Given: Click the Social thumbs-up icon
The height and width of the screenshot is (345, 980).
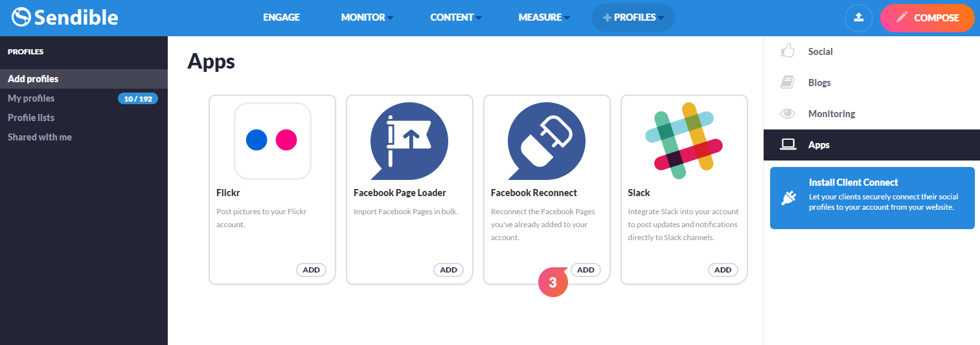Looking at the screenshot, I should 787,51.
